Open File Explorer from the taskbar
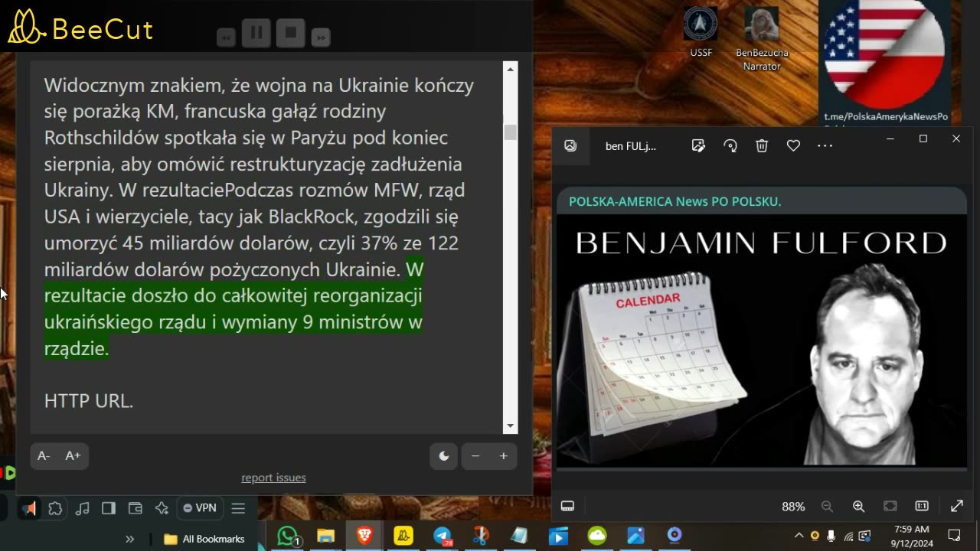Image resolution: width=980 pixels, height=551 pixels. [x=326, y=536]
